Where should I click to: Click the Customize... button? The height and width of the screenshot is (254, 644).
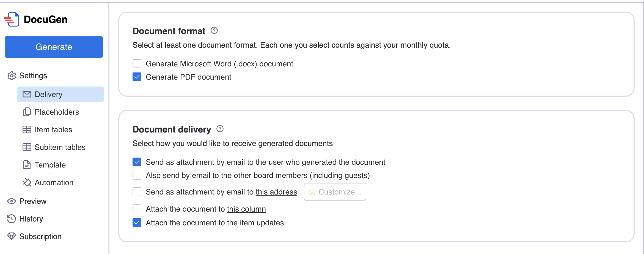pos(335,192)
